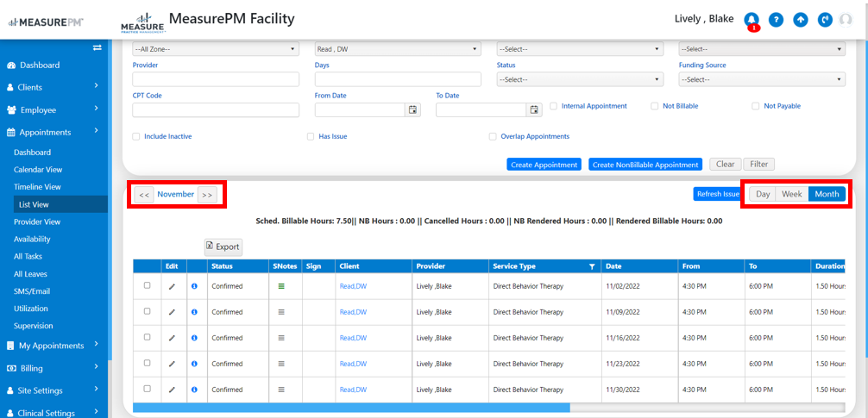The image size is (868, 418).
Task: Go to previous month with << button
Action: pos(144,195)
